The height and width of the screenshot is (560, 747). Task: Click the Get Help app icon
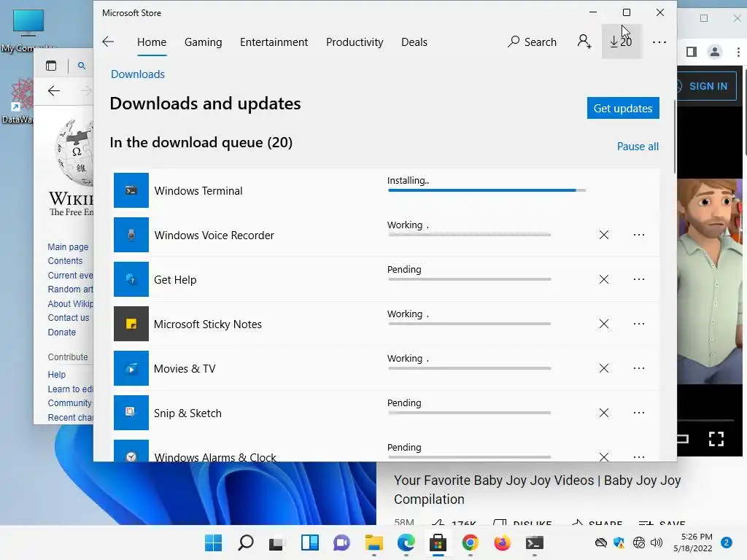tap(131, 279)
